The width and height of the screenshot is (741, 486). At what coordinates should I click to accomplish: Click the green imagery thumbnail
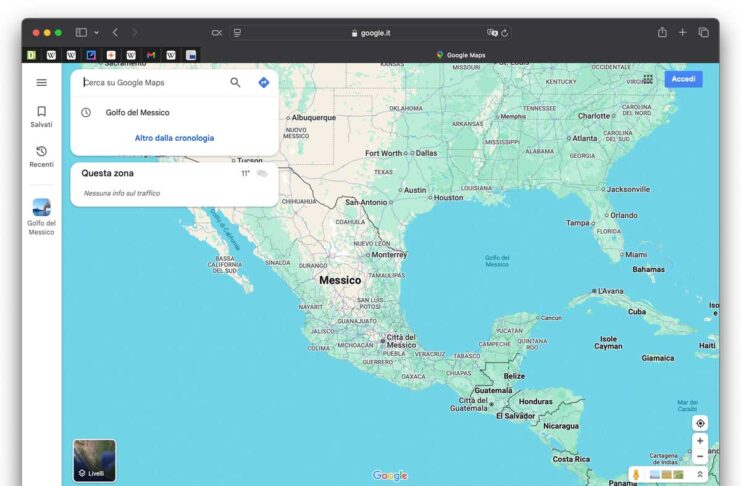(x=679, y=474)
